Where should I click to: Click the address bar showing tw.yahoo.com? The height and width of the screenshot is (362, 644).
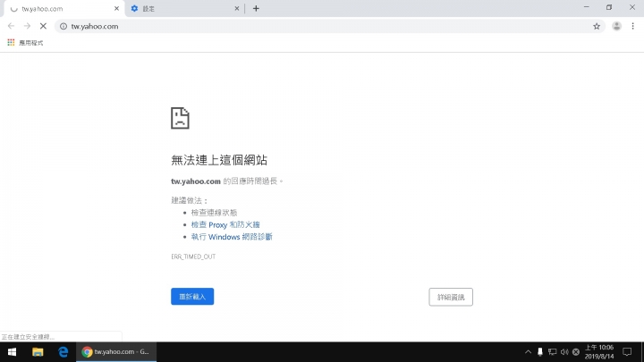click(328, 26)
